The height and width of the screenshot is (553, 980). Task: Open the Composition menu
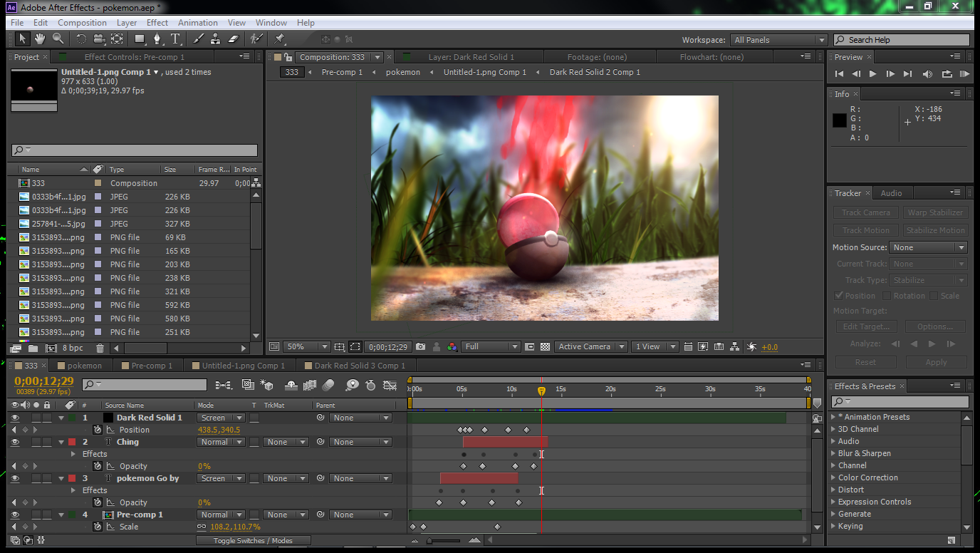point(82,23)
